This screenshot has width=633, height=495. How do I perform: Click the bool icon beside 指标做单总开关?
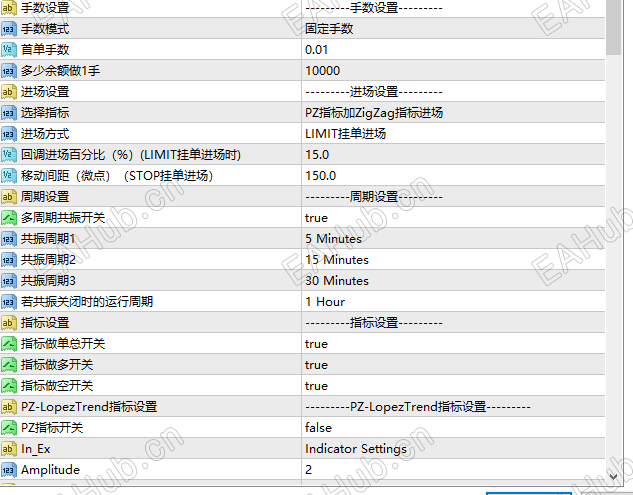click(x=8, y=344)
